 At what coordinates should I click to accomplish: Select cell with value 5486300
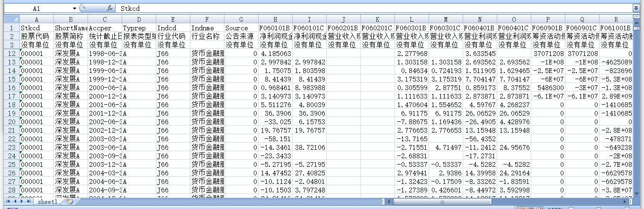pos(548,88)
